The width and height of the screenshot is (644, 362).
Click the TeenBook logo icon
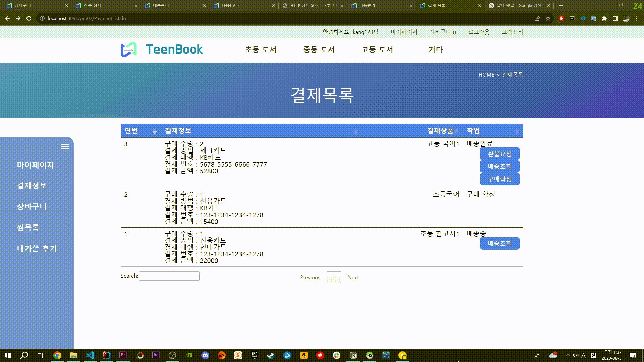128,50
